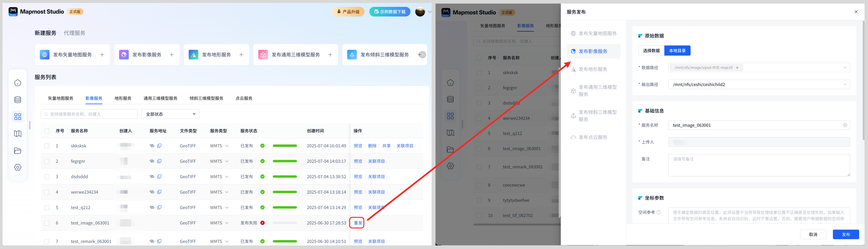Select checkbox for test_image_063001 row
Image resolution: width=868 pixels, height=249 pixels.
click(47, 223)
